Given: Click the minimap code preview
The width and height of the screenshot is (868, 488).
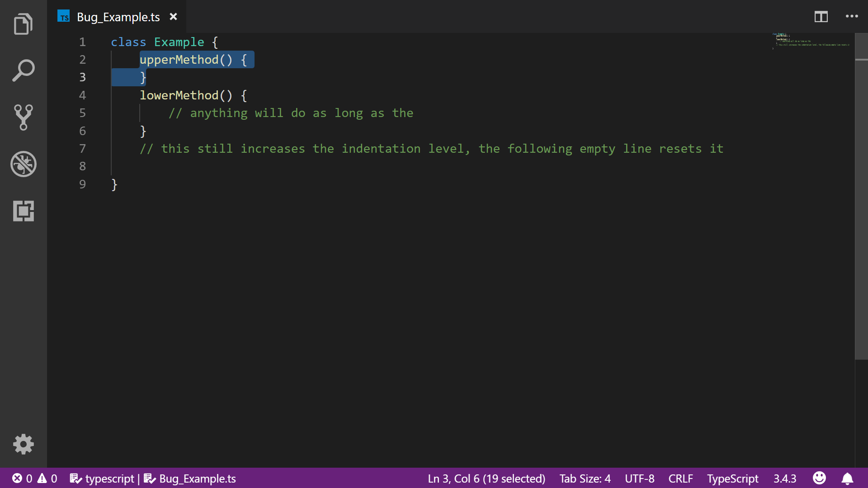Looking at the screenshot, I should click(x=809, y=41).
